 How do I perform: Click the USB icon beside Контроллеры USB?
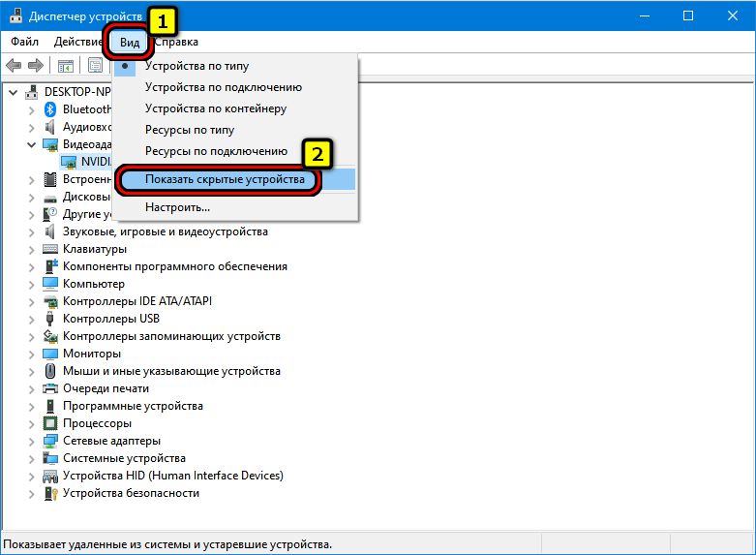click(x=51, y=319)
